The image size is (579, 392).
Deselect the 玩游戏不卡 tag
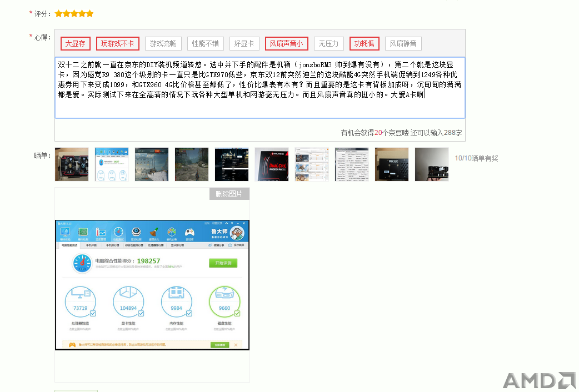click(x=117, y=43)
